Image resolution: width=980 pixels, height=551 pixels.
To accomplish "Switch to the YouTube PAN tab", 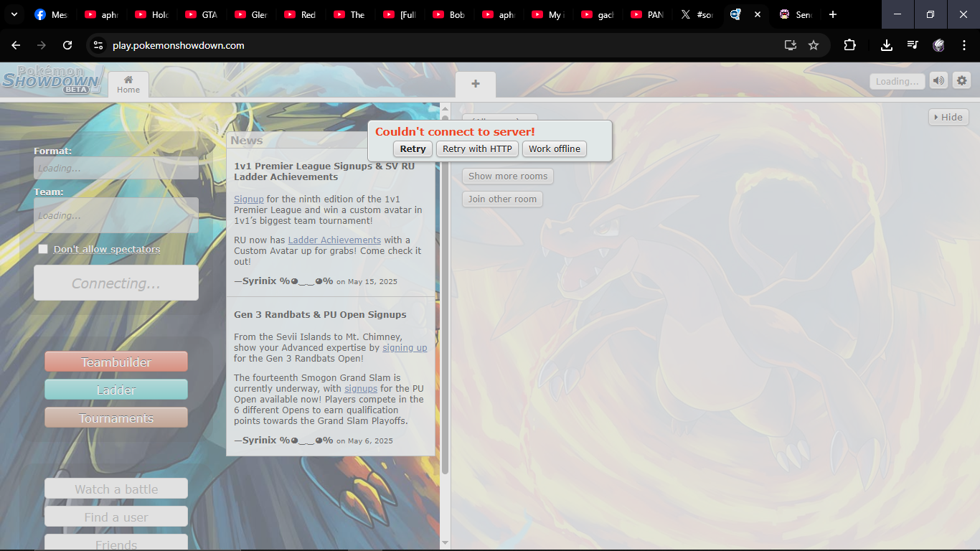I will (646, 14).
